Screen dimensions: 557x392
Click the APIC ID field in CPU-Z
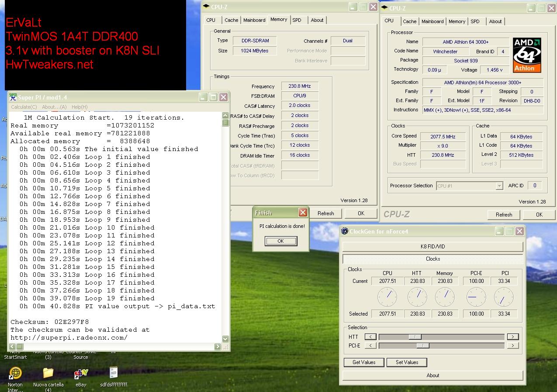pyautogui.click(x=535, y=186)
